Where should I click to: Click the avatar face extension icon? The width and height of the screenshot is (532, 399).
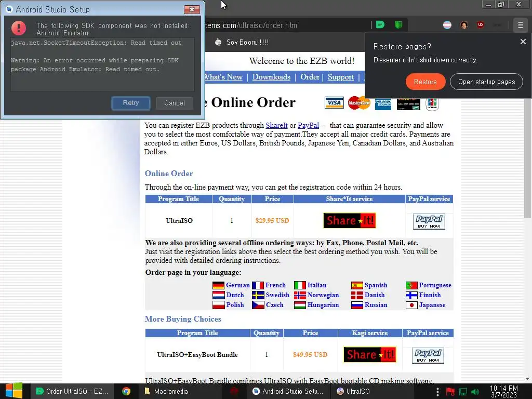(464, 25)
